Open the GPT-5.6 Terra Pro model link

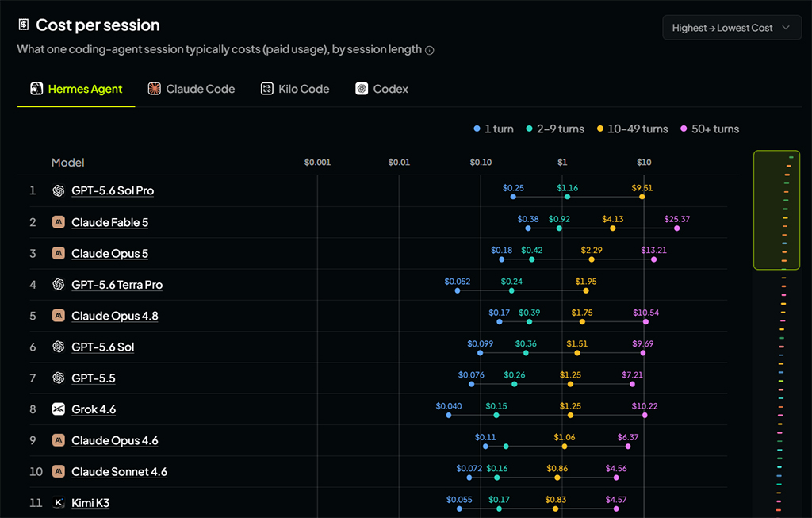tap(117, 284)
